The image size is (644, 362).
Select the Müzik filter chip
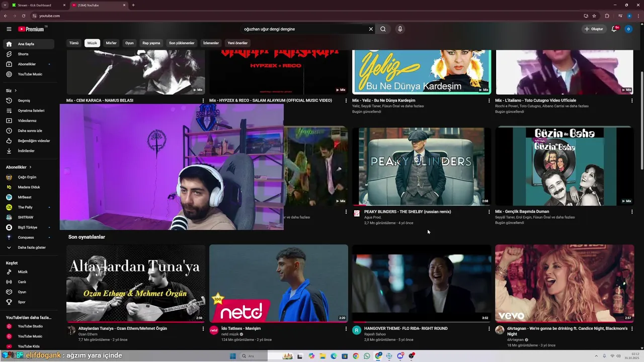(92, 43)
